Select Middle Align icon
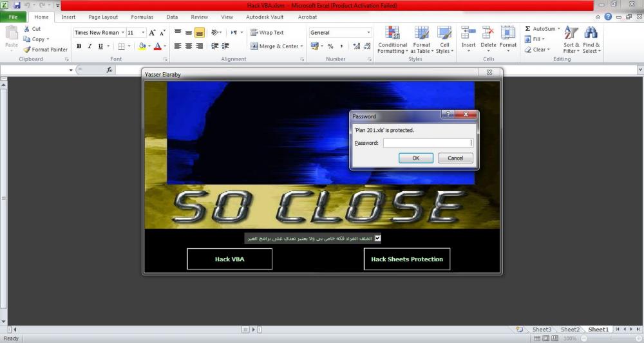 pos(189,32)
